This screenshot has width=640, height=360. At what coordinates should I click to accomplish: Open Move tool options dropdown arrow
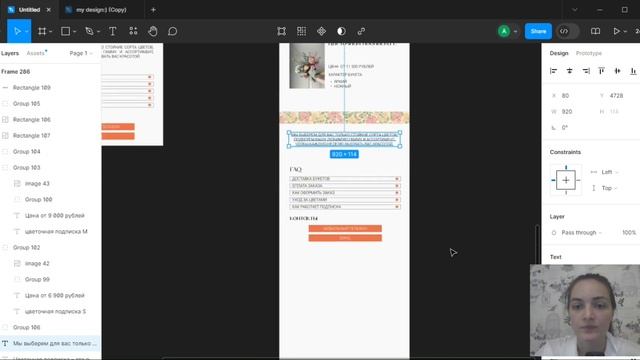[27, 32]
